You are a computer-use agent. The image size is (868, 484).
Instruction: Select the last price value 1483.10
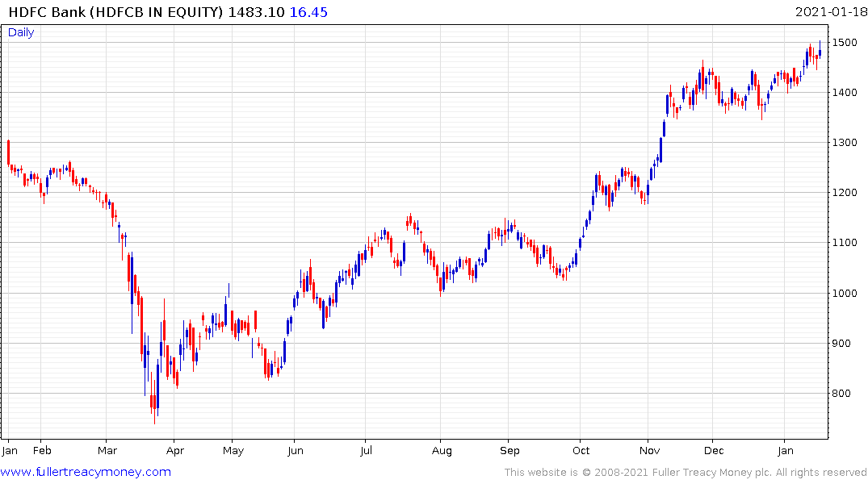pos(256,12)
